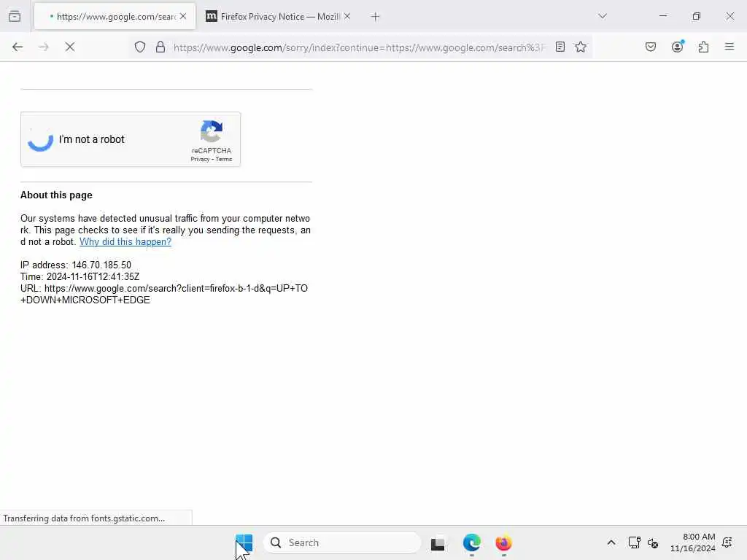Open Save to Pocket icon

click(x=651, y=47)
